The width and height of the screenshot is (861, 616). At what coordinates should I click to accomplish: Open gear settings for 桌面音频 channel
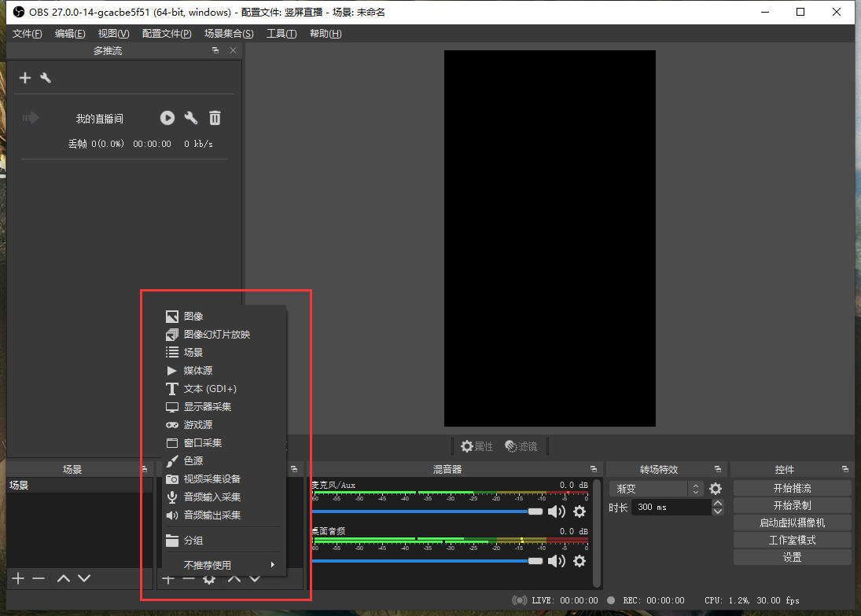click(580, 561)
